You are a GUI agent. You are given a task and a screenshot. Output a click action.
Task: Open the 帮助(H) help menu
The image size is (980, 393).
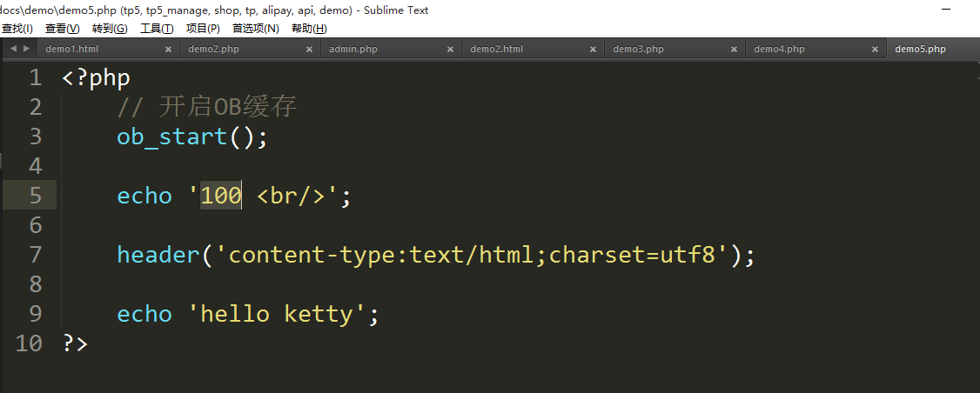coord(309,29)
